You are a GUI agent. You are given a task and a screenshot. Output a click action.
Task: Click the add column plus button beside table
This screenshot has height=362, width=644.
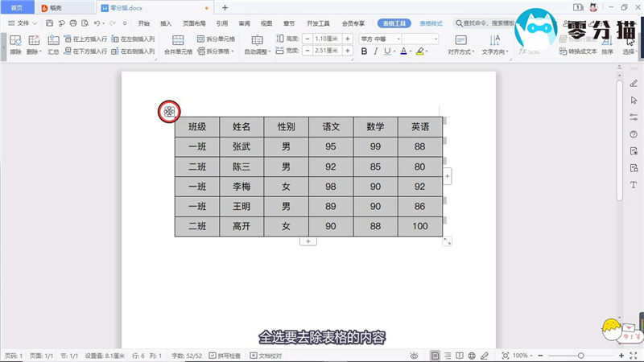[447, 175]
